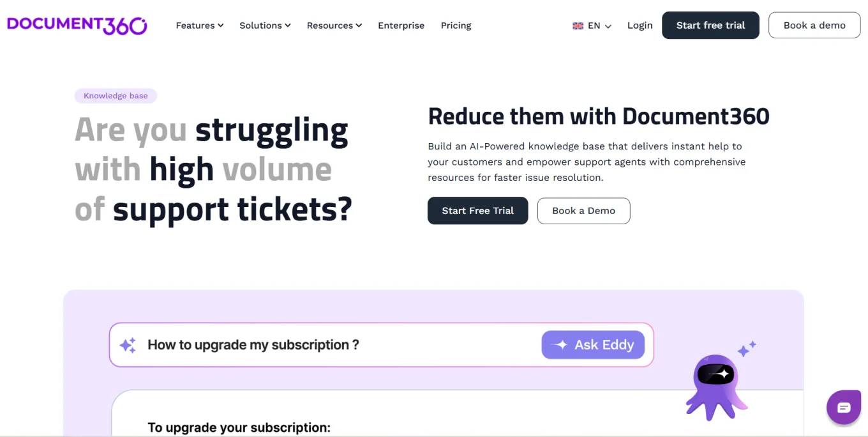Open the Pricing menu item
Screen dimensions: 868x437
point(456,26)
